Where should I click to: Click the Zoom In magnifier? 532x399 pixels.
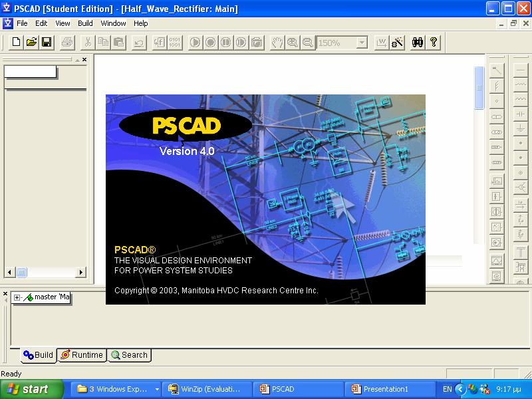pos(293,43)
